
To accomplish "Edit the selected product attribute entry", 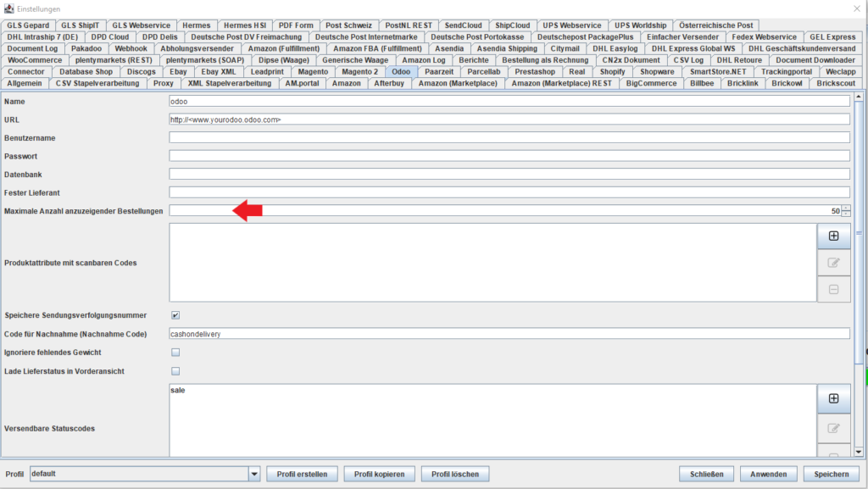I will pos(834,263).
